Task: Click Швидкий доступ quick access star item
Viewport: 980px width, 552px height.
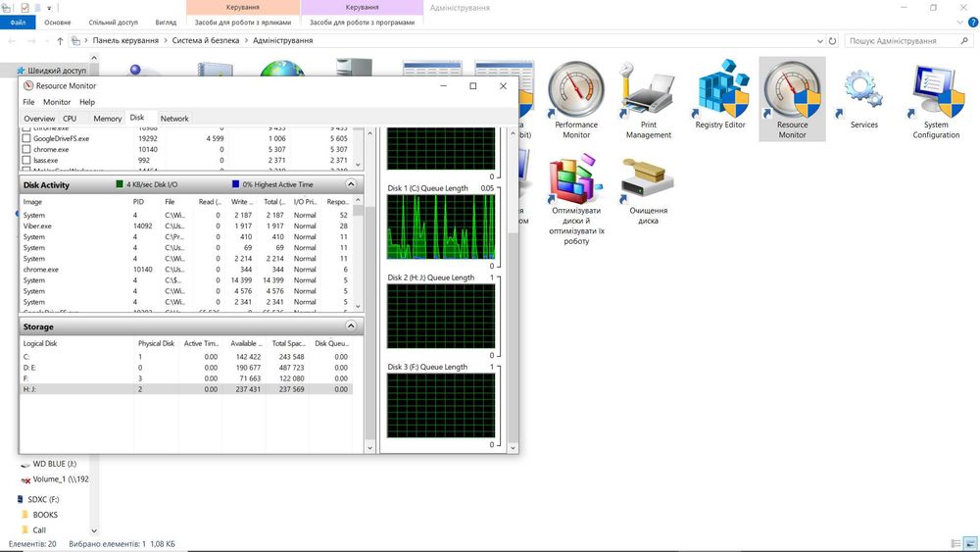Action: coord(51,70)
